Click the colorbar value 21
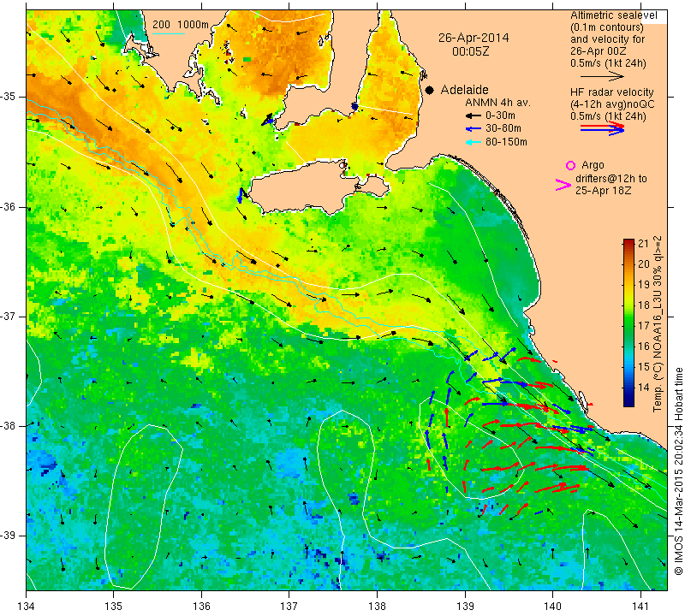685x616 pixels. 644,244
